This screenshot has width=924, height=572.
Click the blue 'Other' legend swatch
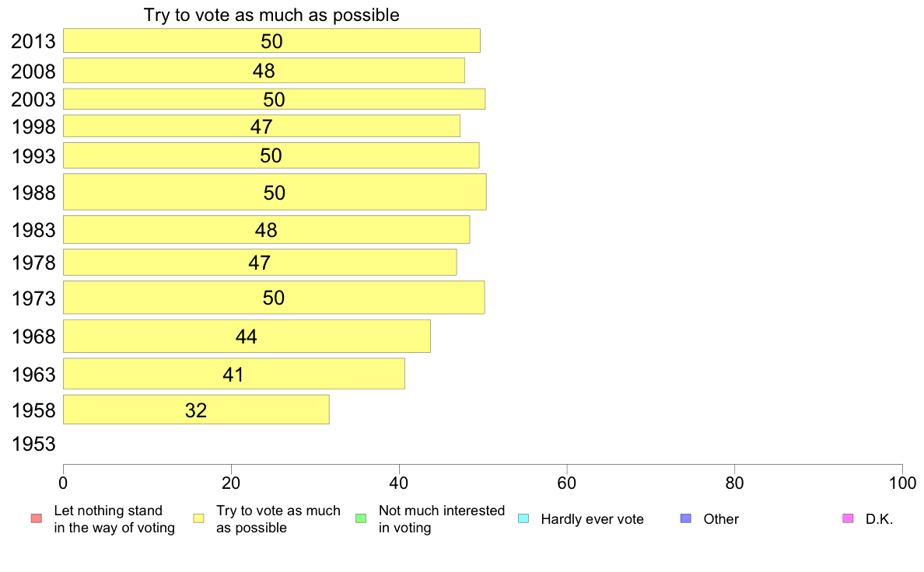click(x=686, y=518)
